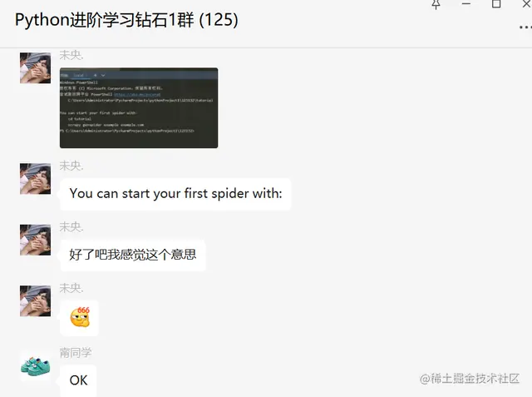This screenshot has width=532, height=397.
Task: Click 未央 avatar beside the 666 emoji
Action: (x=35, y=301)
